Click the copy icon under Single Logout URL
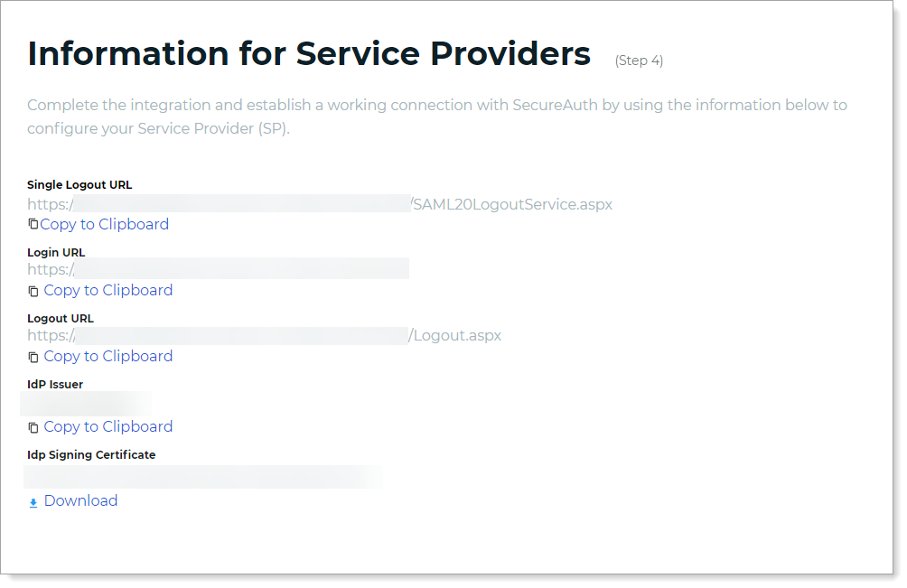 pyautogui.click(x=33, y=224)
